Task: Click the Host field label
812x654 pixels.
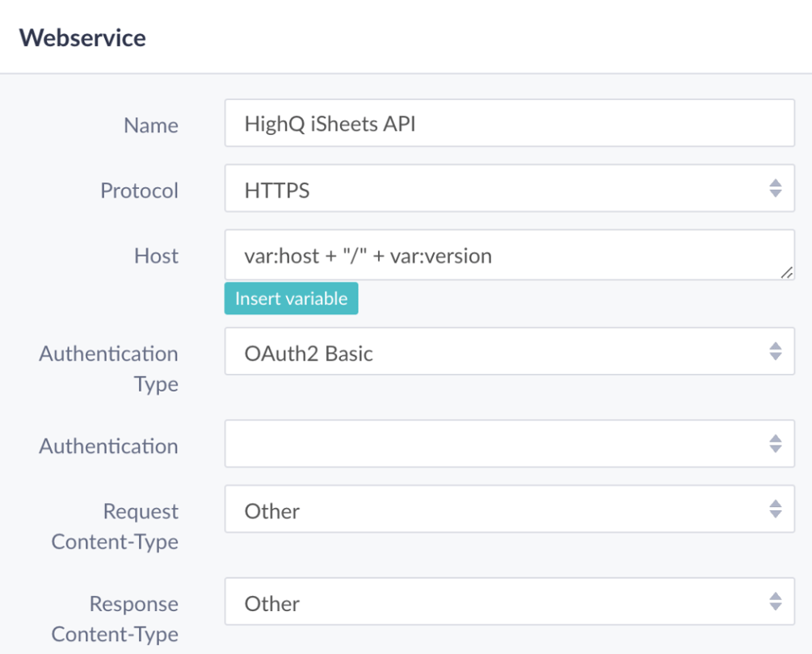Action: [156, 256]
